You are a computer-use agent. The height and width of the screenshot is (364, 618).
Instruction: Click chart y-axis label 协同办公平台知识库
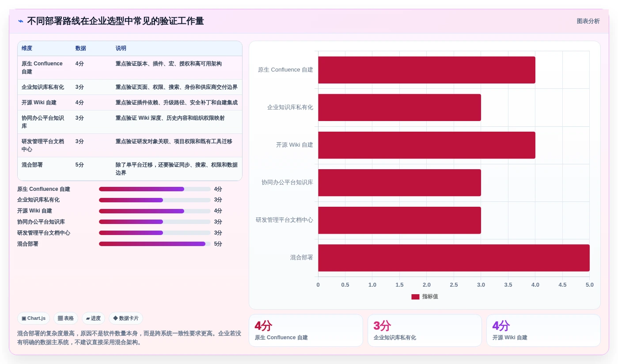tap(287, 182)
